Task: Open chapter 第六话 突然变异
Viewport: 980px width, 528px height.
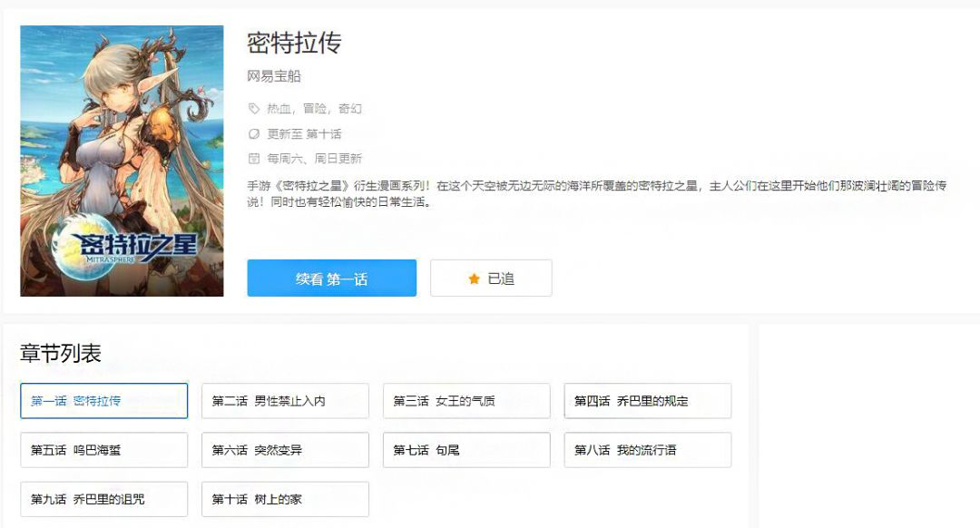Action: [285, 450]
